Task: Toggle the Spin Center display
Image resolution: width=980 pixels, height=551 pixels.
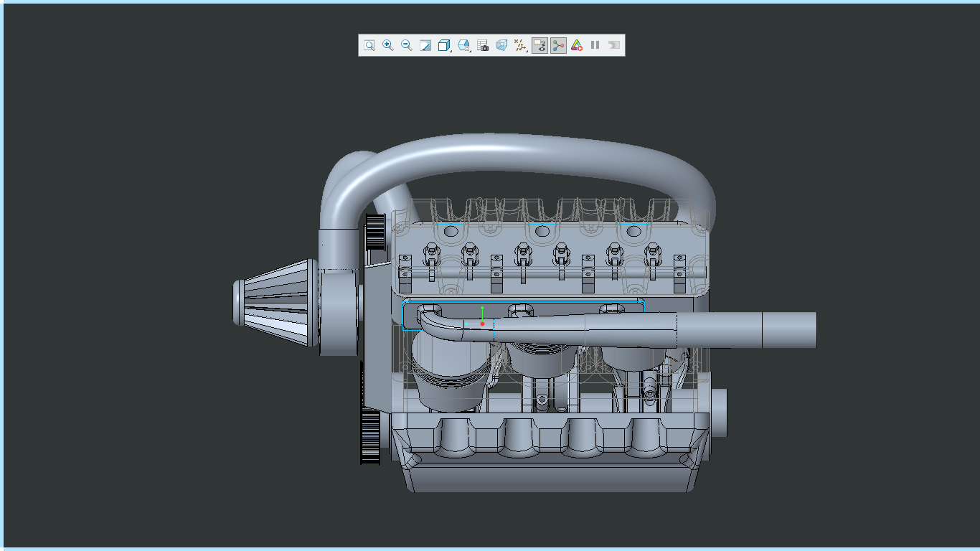Action: coord(558,45)
